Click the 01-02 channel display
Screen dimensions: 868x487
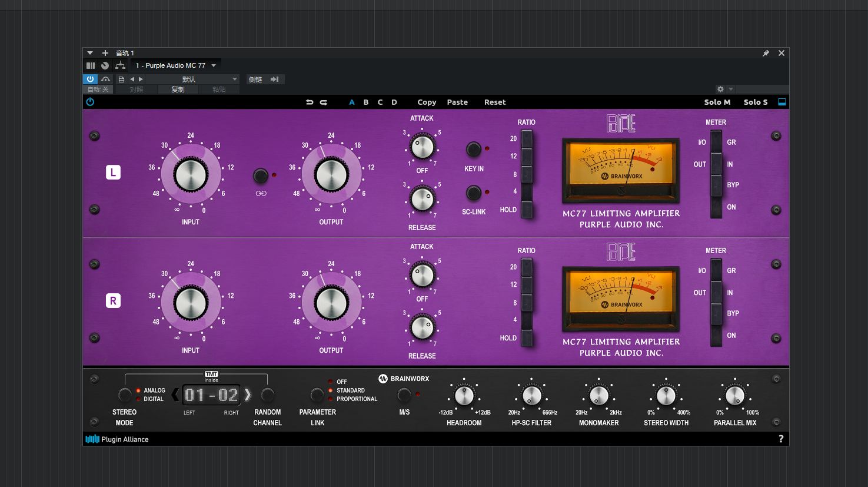pyautogui.click(x=212, y=395)
